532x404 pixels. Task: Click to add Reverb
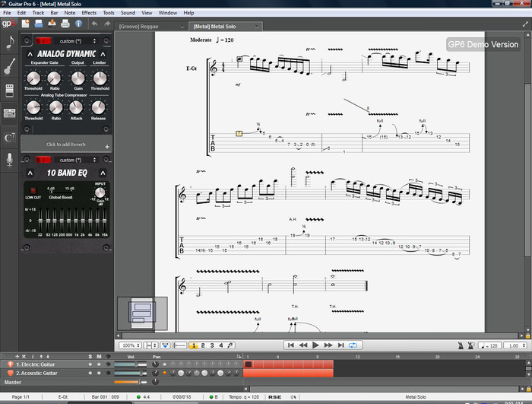click(x=66, y=145)
